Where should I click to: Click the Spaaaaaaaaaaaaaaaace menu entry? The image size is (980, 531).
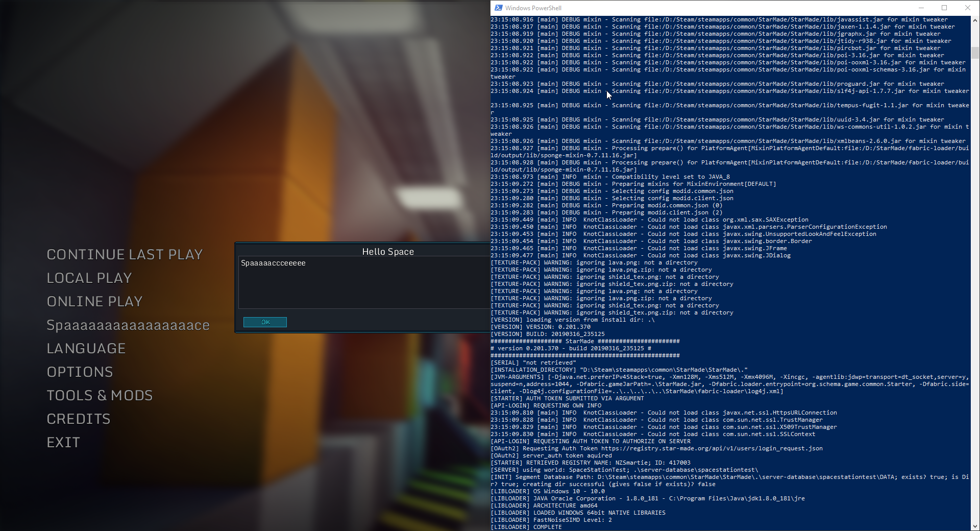[128, 325]
